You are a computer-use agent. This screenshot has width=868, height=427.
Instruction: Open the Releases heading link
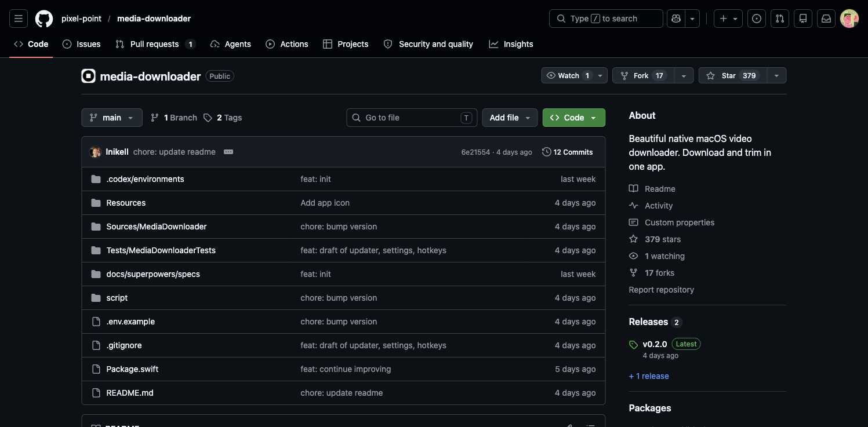coord(655,322)
